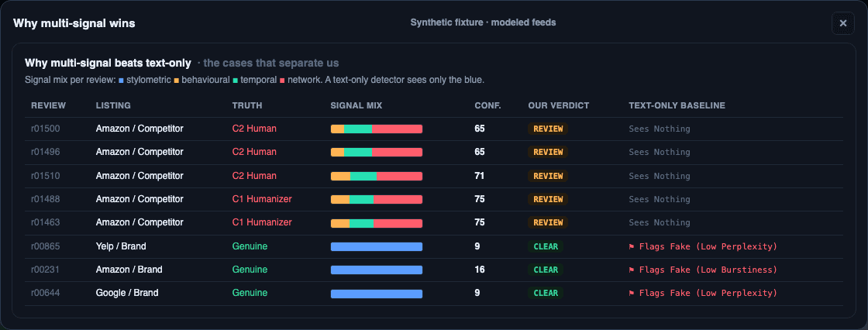
Task: Click the flag icon in r00644 row
Action: [x=632, y=293]
